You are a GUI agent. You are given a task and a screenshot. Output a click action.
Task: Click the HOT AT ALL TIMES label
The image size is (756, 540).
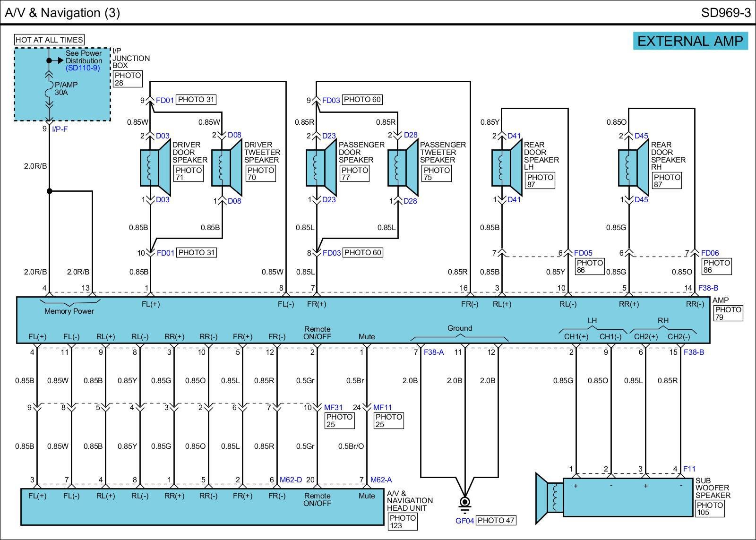click(49, 40)
